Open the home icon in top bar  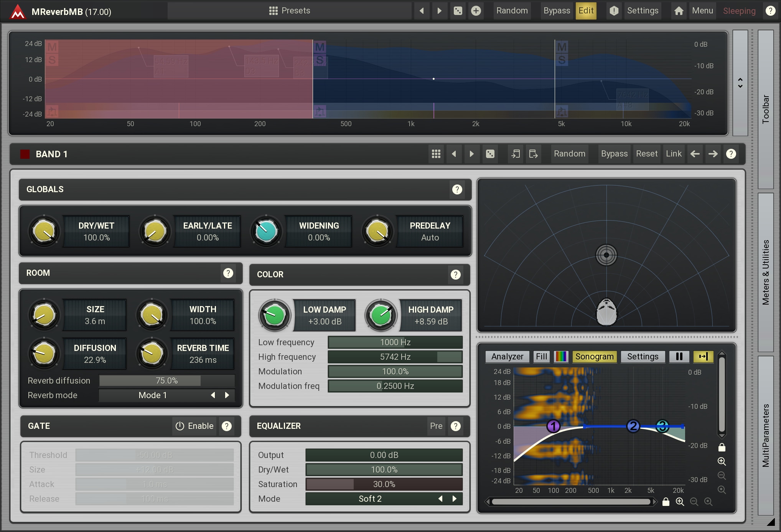pyautogui.click(x=679, y=11)
